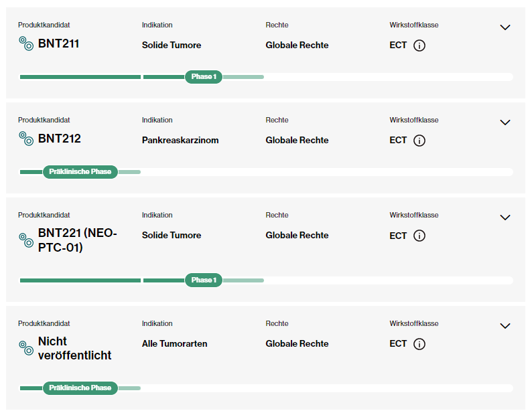Show ECT info for Alle Tumorarten row

(x=419, y=344)
